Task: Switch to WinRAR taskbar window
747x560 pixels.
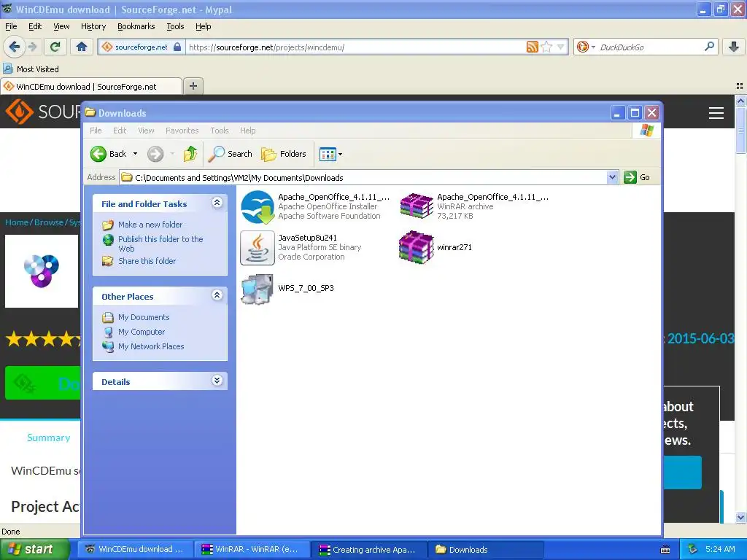Action: coord(252,550)
